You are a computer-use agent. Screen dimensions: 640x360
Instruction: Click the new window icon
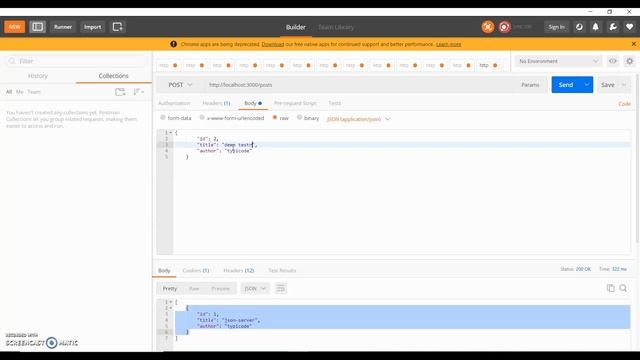[x=118, y=27]
